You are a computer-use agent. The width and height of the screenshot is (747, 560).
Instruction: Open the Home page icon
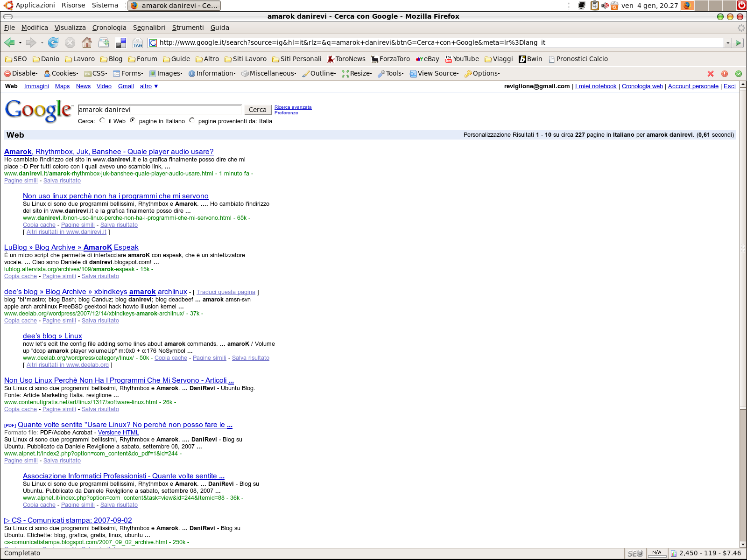point(87,43)
